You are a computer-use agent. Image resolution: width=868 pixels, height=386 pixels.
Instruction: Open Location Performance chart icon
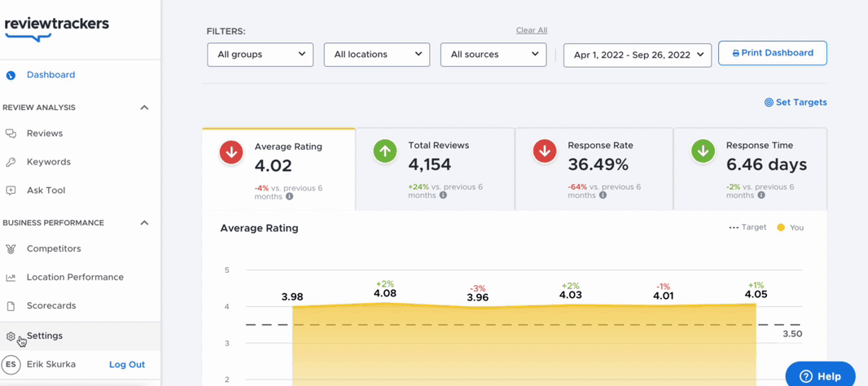point(11,278)
